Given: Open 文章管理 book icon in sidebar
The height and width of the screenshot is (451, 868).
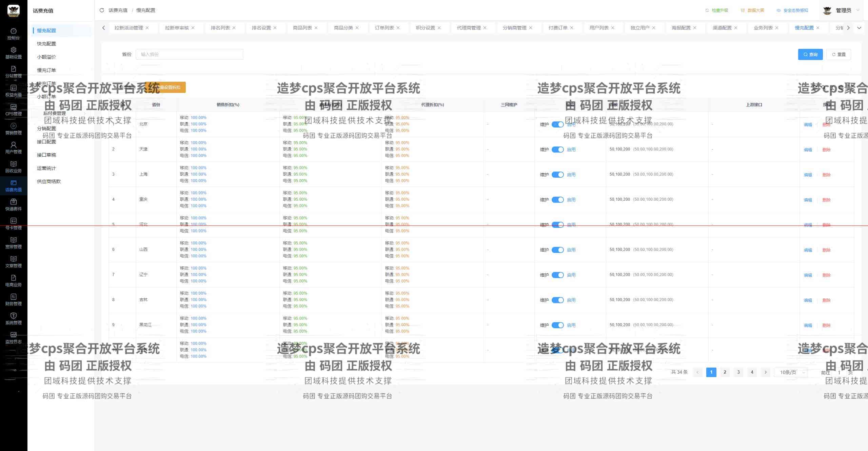Looking at the screenshot, I should pos(14,262).
